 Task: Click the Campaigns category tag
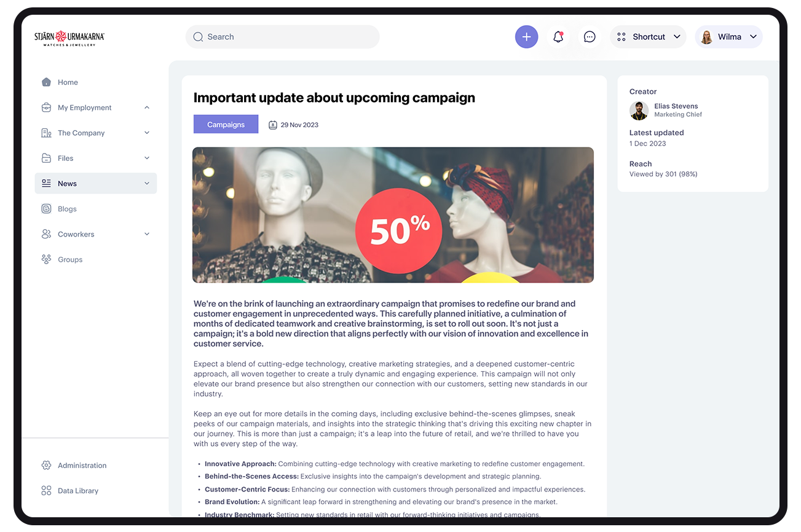point(226,125)
